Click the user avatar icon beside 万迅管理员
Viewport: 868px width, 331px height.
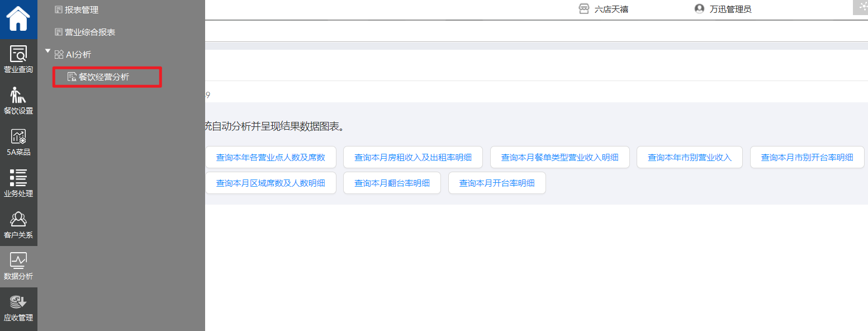[x=699, y=9]
